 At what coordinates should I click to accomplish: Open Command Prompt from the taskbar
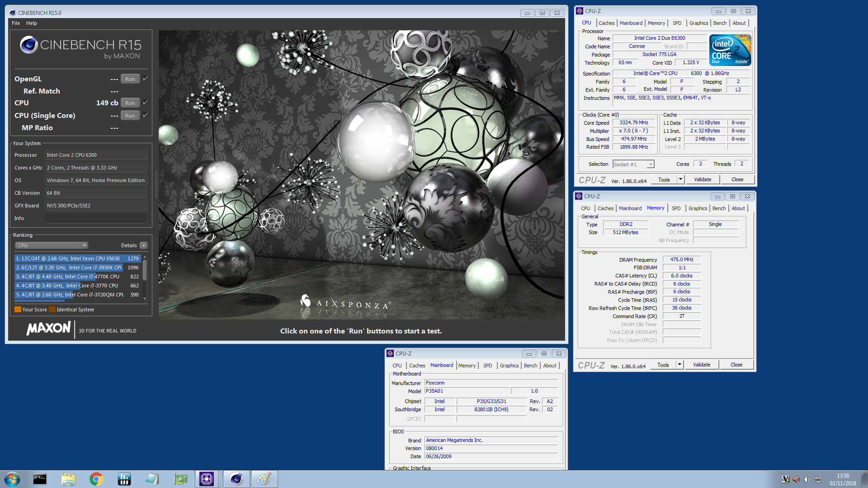[40, 479]
